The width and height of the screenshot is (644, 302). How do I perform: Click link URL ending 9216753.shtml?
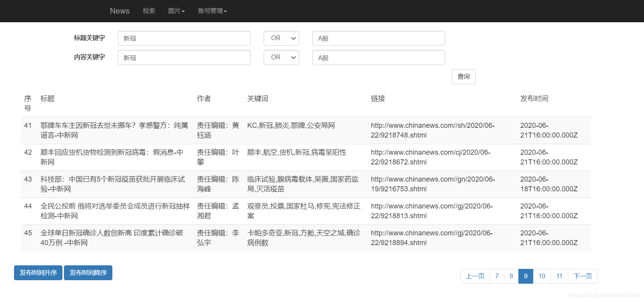(433, 184)
